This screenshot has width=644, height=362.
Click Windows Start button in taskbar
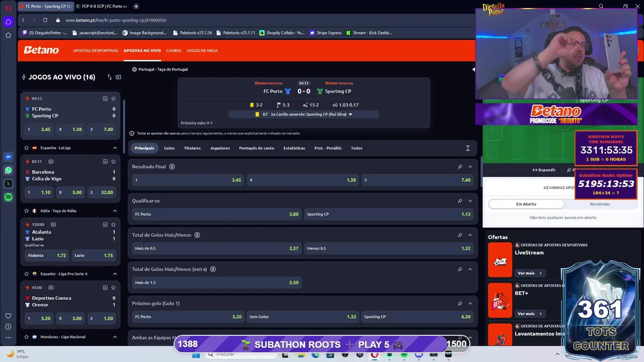196,355
